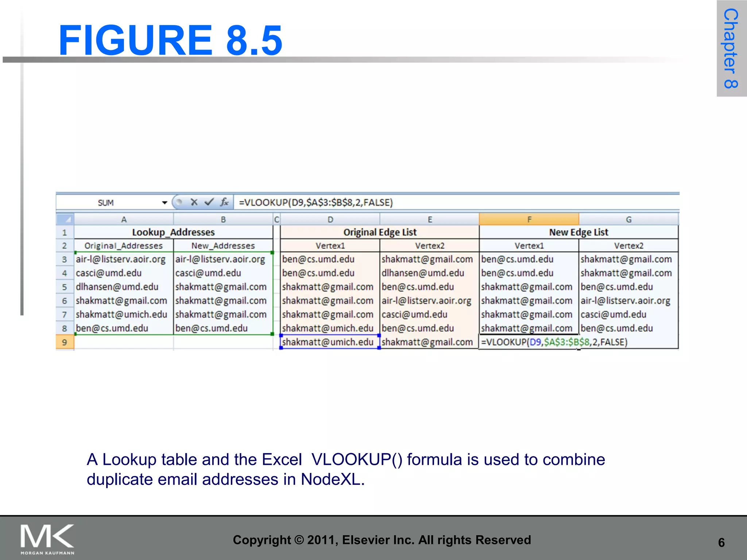Select cell G6 air-l@listserv.aoir.org
The image size is (747, 560).
(628, 301)
